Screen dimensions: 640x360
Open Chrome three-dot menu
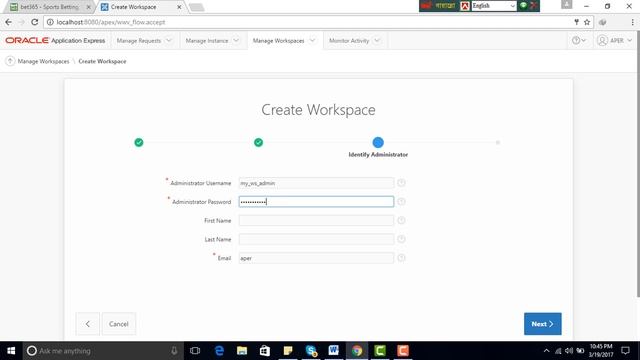[x=632, y=22]
